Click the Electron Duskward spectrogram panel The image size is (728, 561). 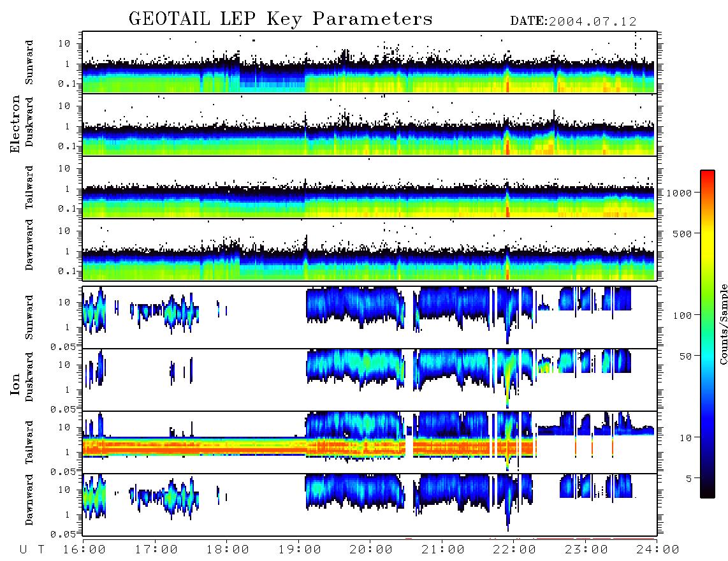click(x=370, y=124)
